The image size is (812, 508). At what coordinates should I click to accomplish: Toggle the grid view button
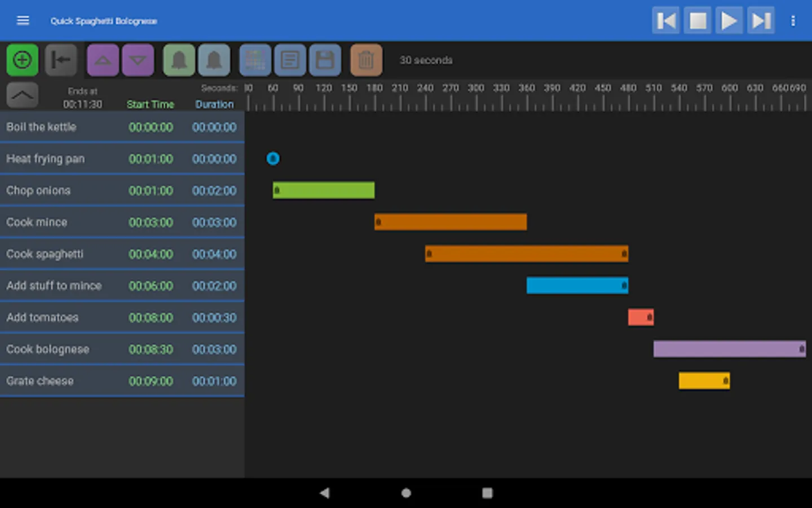coord(255,60)
